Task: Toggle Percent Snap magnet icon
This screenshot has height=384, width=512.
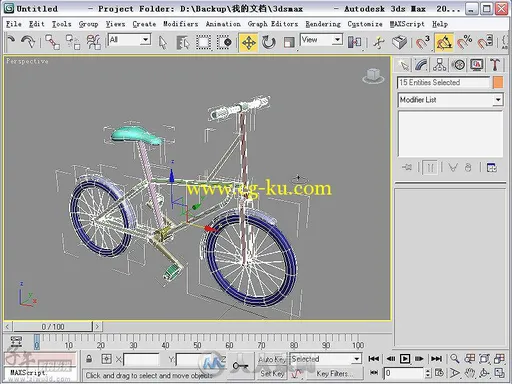Action: [464, 43]
